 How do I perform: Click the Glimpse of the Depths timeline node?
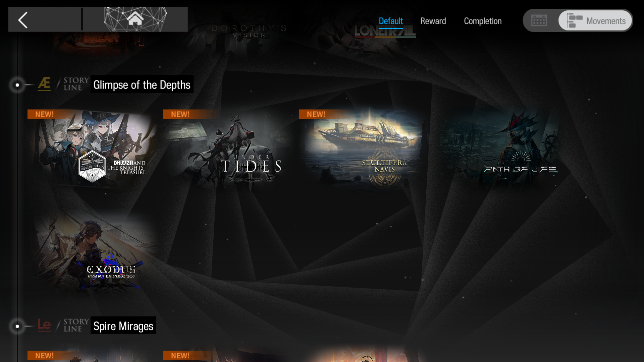click(x=17, y=85)
